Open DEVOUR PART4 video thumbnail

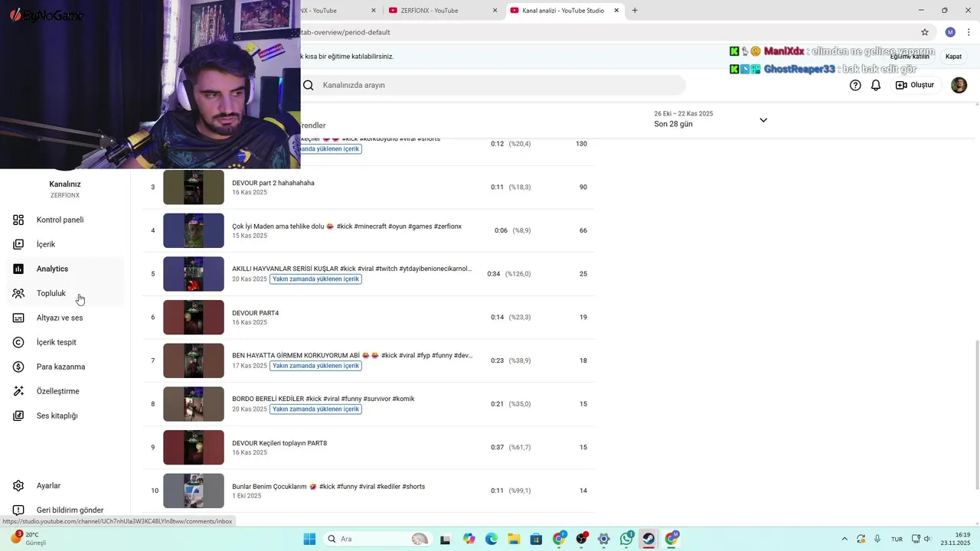click(x=194, y=318)
